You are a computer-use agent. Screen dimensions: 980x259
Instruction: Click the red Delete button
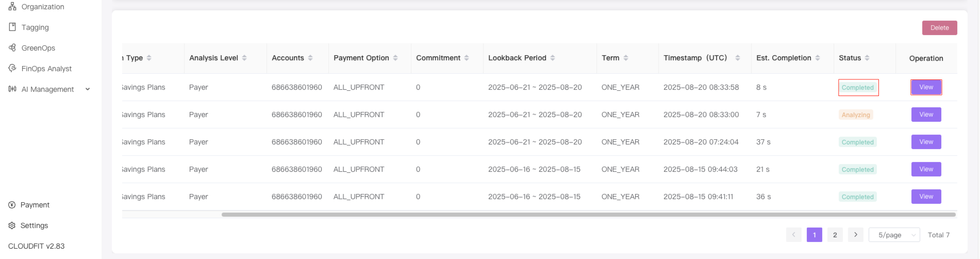click(940, 28)
